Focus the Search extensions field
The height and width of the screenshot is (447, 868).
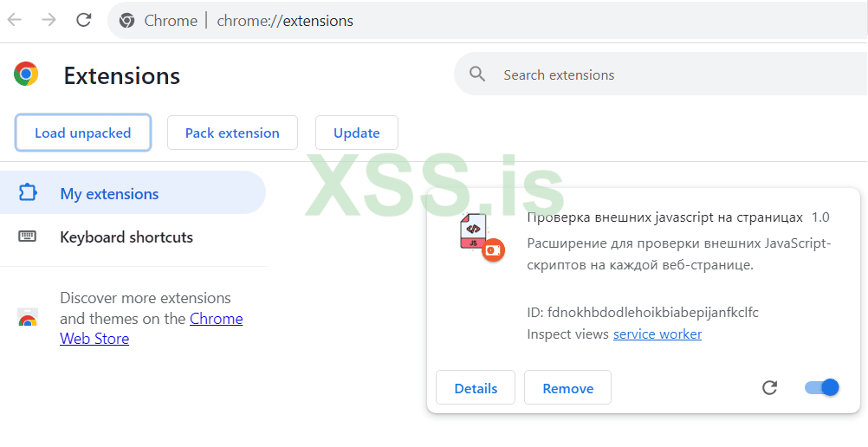(x=658, y=75)
